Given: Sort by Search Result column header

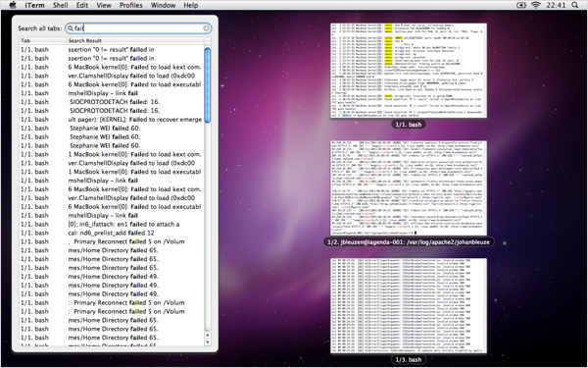Looking at the screenshot, I should [135, 40].
